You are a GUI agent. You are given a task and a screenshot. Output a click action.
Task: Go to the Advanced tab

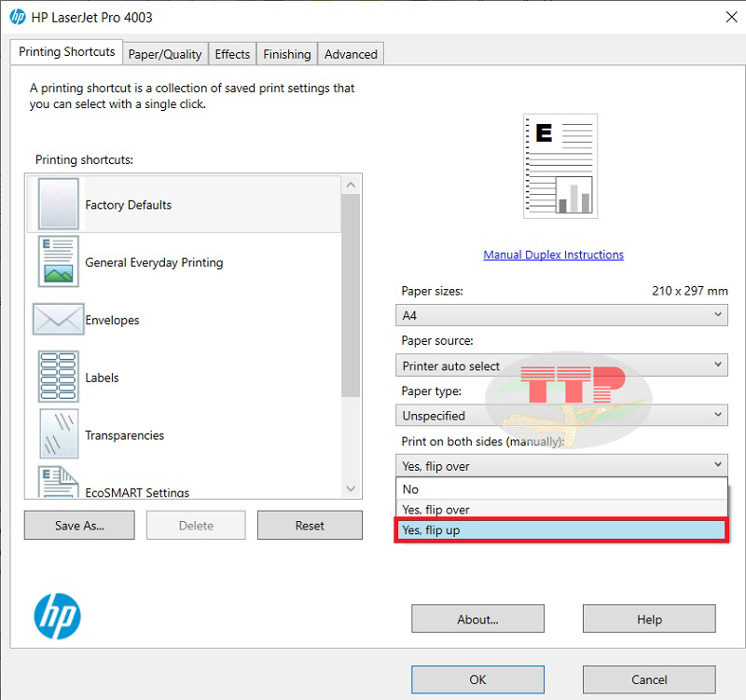[x=351, y=54]
